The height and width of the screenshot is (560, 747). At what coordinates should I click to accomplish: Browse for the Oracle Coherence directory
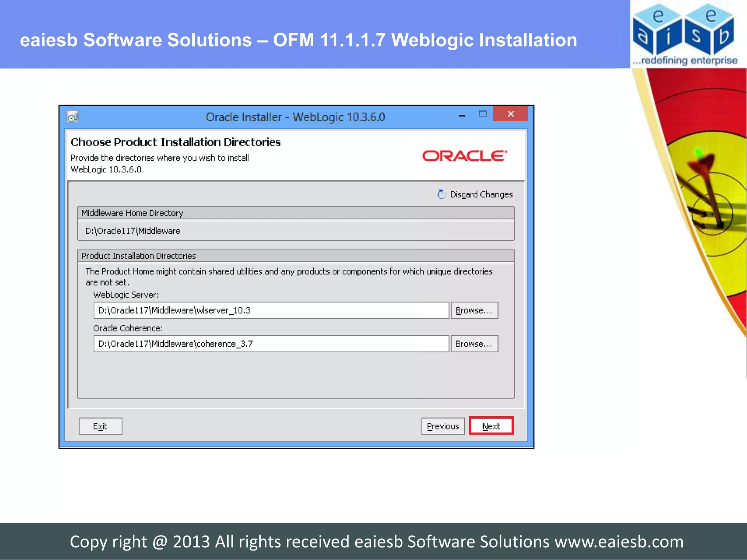click(x=474, y=344)
